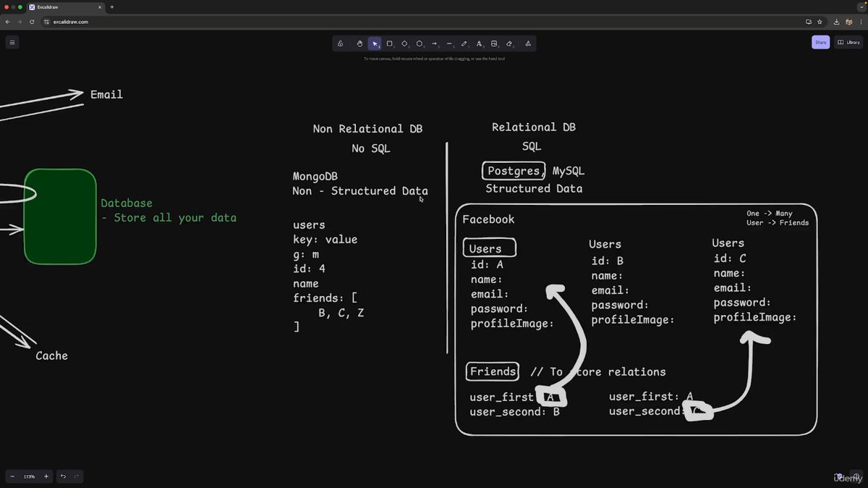Click the Share button

coord(820,42)
